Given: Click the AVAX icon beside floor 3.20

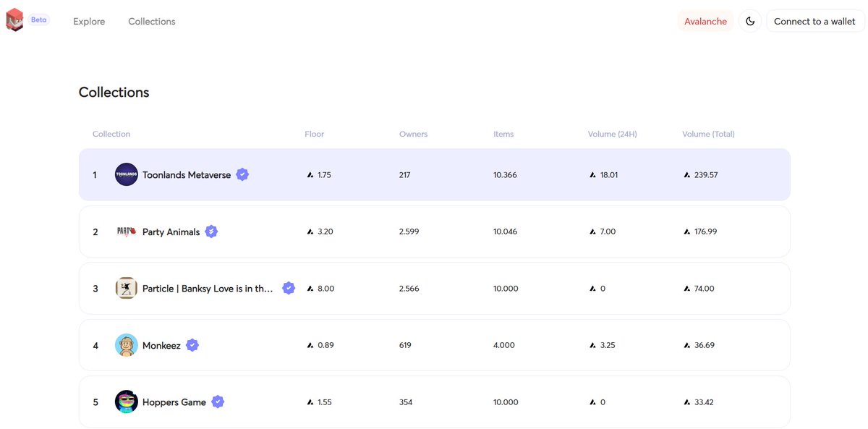Looking at the screenshot, I should 310,232.
